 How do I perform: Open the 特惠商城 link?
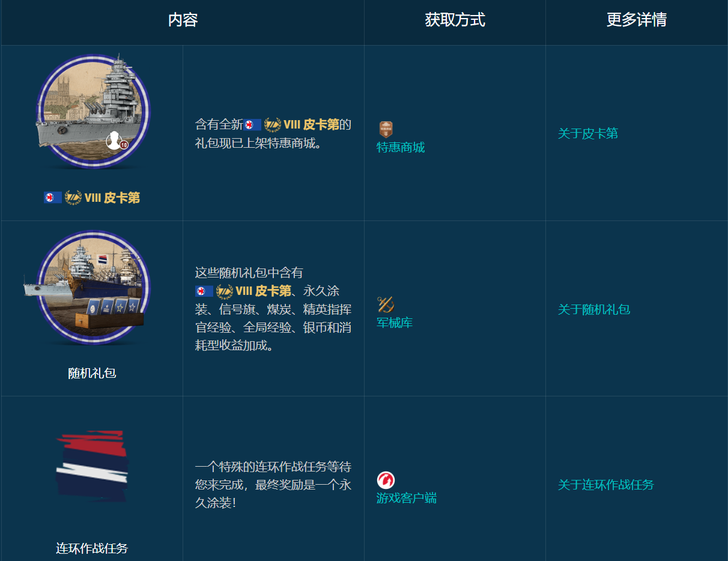point(400,147)
